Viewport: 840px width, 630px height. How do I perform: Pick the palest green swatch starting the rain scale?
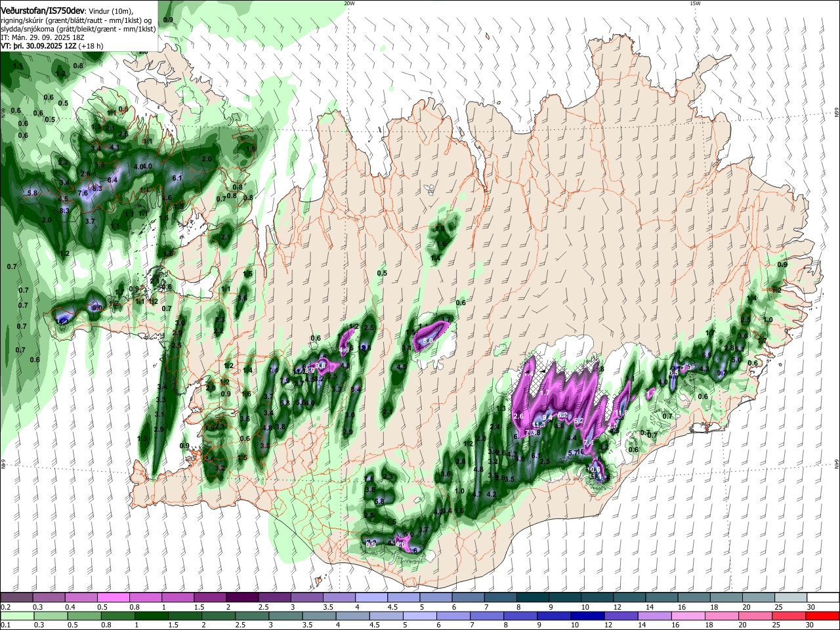[x=16, y=616]
